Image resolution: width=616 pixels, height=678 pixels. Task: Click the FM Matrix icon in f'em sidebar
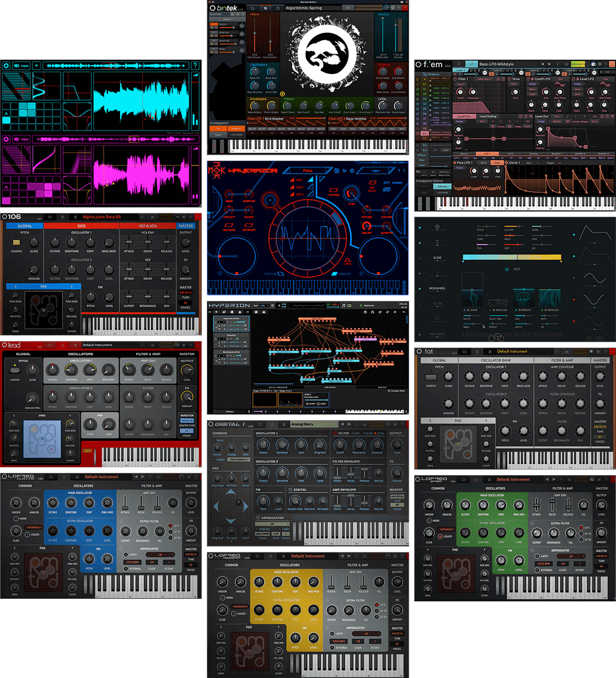pos(425,73)
